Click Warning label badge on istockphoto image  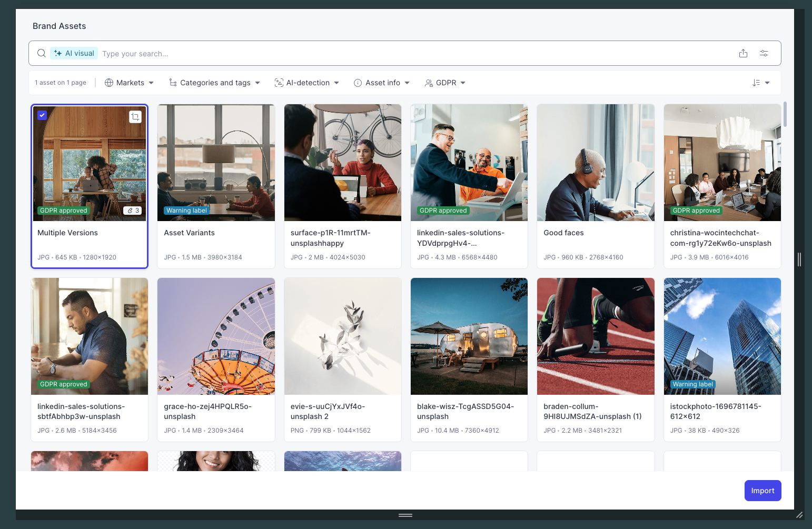[692, 384]
